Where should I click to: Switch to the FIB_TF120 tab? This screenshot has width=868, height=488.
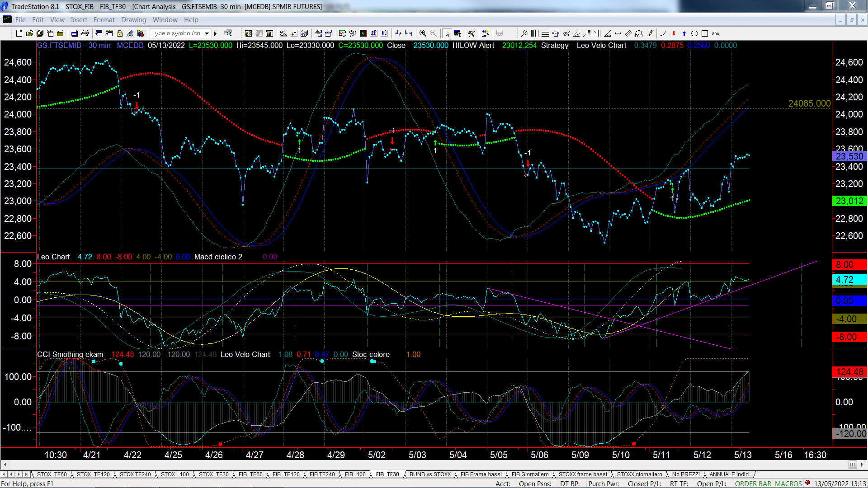pos(286,474)
